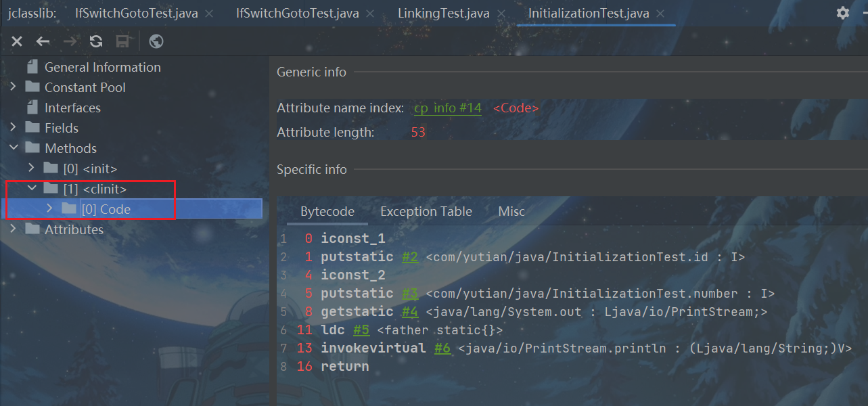Expand the Fields tree node
Screen dimensions: 868x406
[x=13, y=128]
